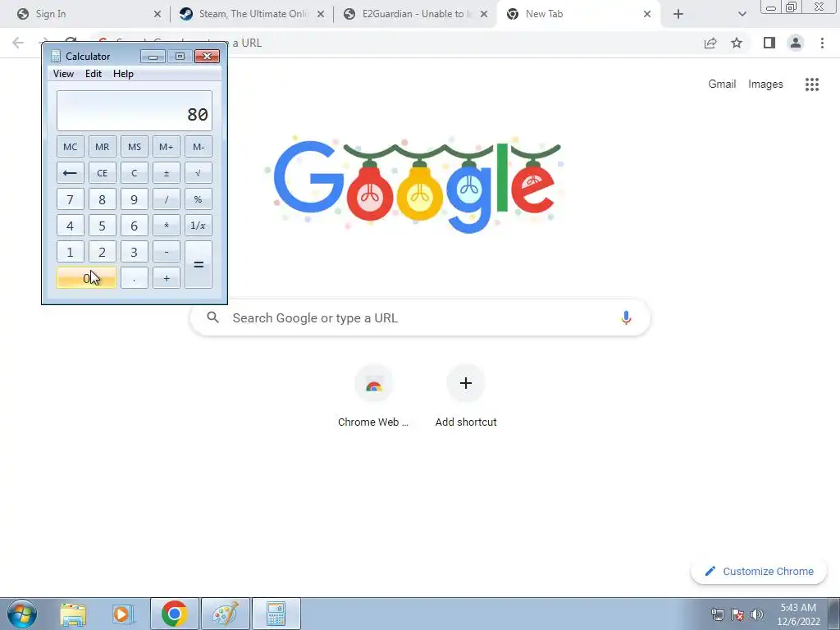This screenshot has height=630, width=840.
Task: Click the M- memory subtract button
Action: [199, 147]
